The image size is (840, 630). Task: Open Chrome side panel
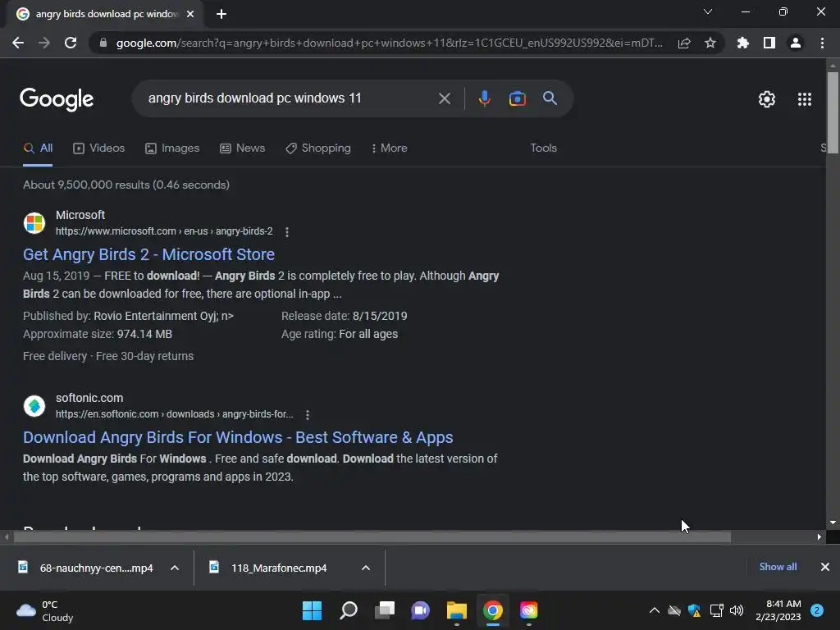[769, 43]
